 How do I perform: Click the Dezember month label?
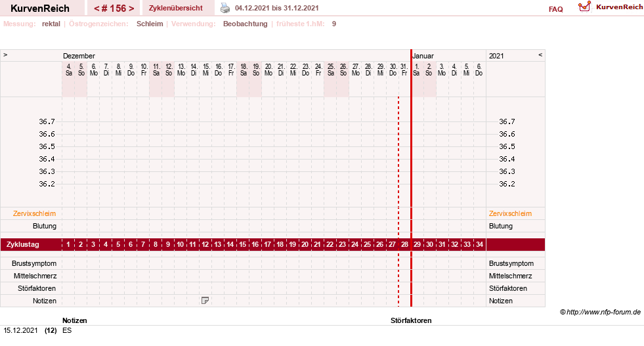(79, 56)
